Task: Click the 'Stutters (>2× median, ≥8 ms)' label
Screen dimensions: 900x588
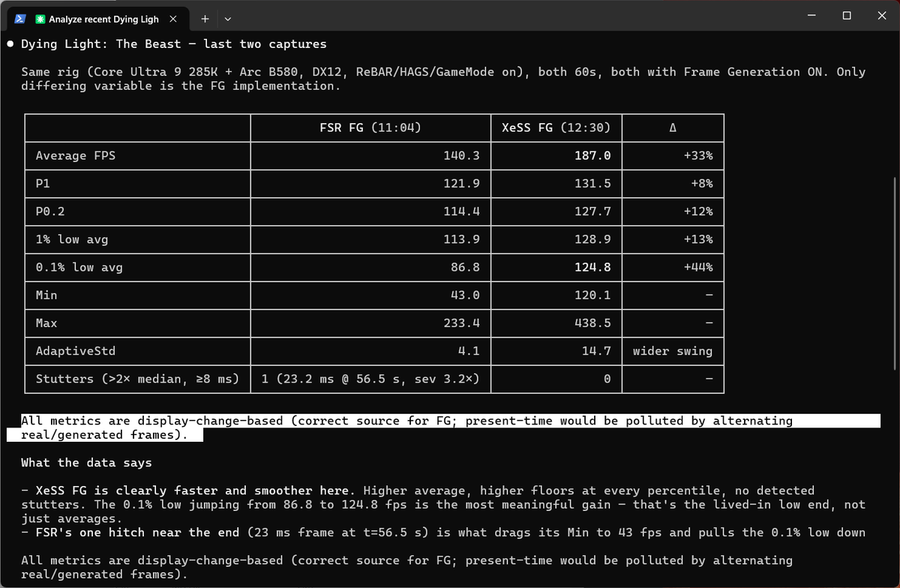Action: tap(138, 379)
